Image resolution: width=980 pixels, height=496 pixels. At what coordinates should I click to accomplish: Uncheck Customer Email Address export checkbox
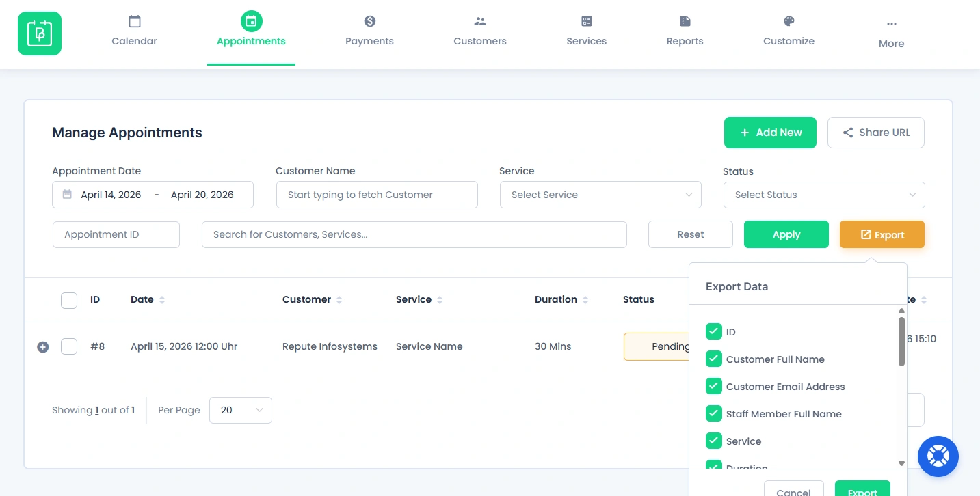(x=714, y=386)
